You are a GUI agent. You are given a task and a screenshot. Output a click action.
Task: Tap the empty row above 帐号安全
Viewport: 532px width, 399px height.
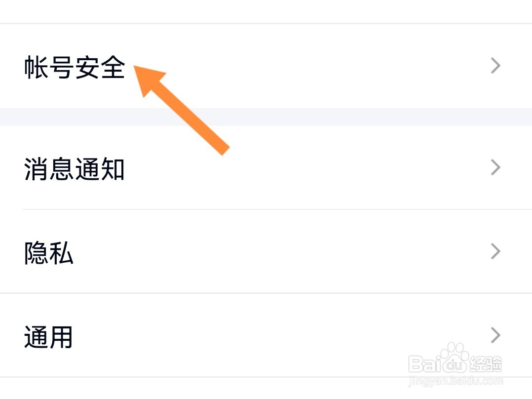coord(266,11)
